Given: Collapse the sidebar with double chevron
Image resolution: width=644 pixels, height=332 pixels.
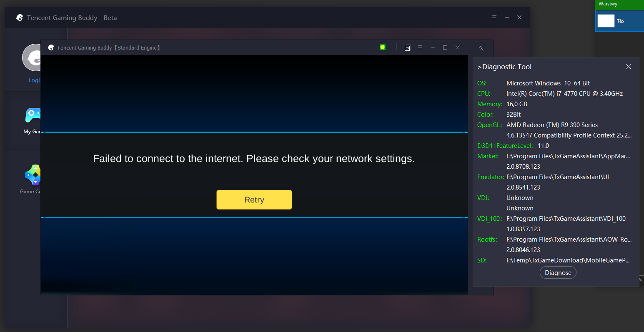Looking at the screenshot, I should [481, 48].
